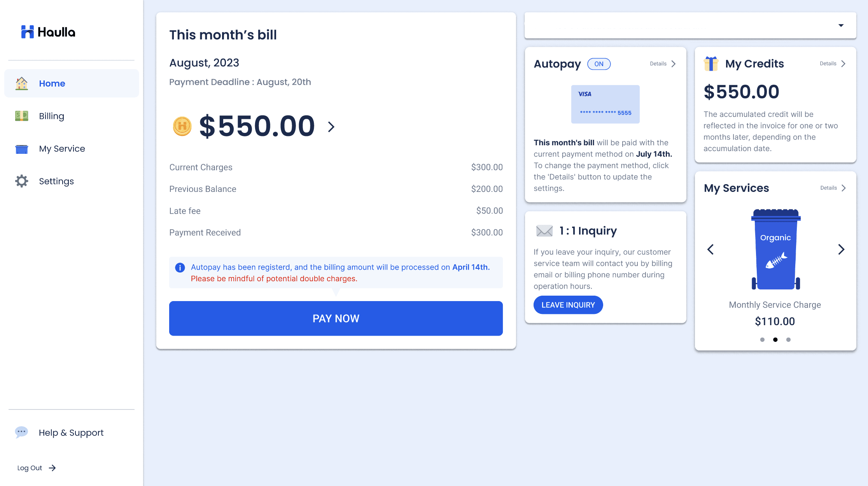The height and width of the screenshot is (486, 868).
Task: Click the LEAVE INQUIRY button
Action: [x=568, y=305]
